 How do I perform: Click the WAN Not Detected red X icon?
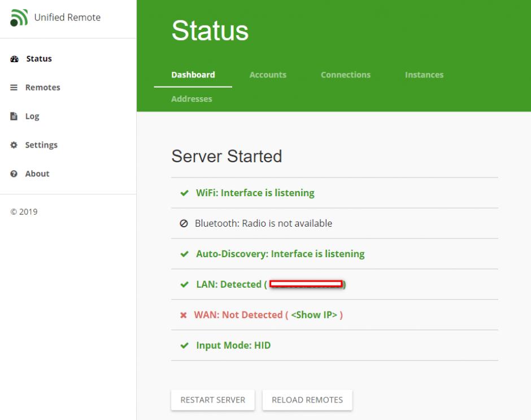184,315
